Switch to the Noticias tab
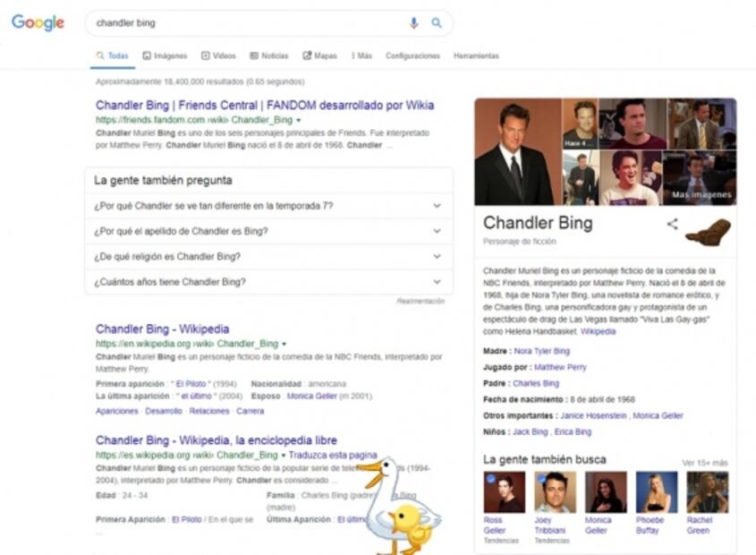 pyautogui.click(x=269, y=55)
